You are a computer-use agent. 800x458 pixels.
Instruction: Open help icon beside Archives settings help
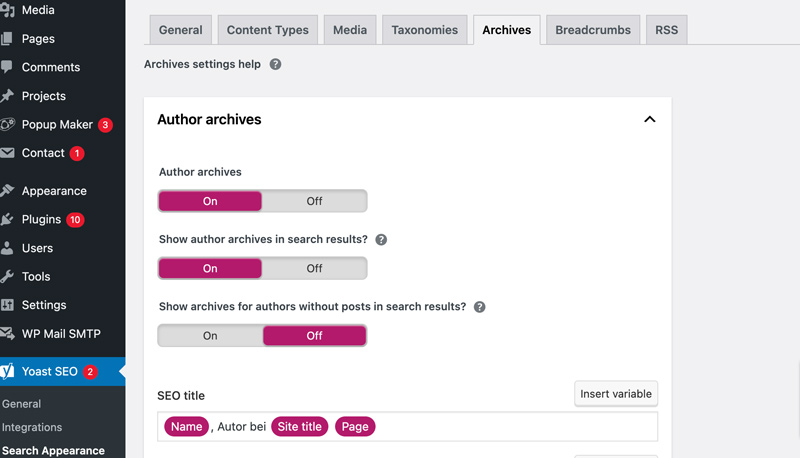[276, 64]
